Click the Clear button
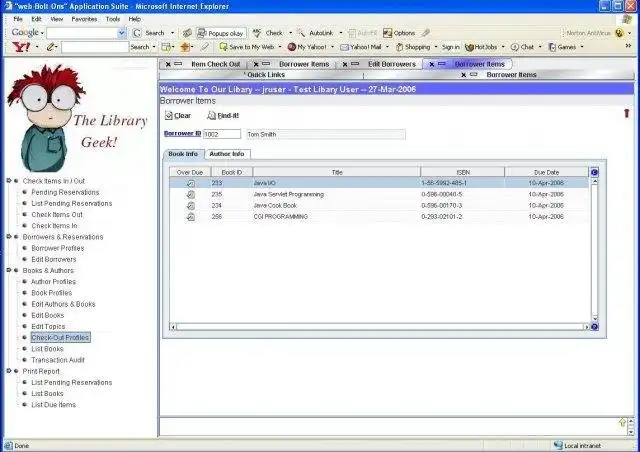Image resolution: width=640 pixels, height=452 pixels. [178, 116]
